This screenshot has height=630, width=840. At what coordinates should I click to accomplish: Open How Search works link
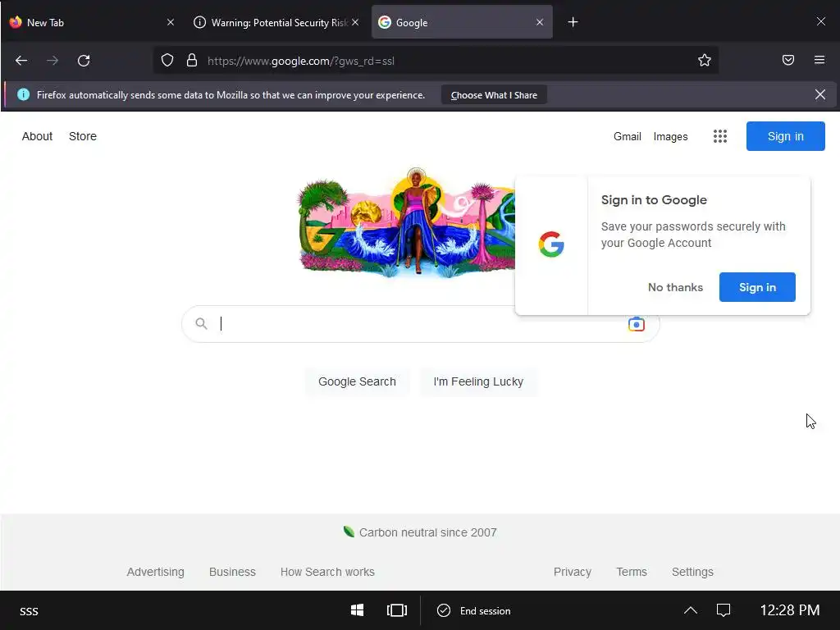tap(327, 572)
